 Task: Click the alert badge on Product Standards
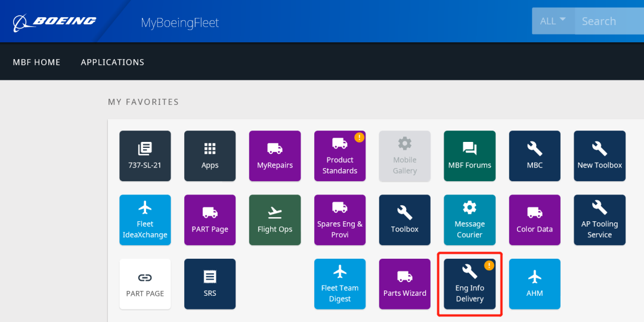point(360,137)
